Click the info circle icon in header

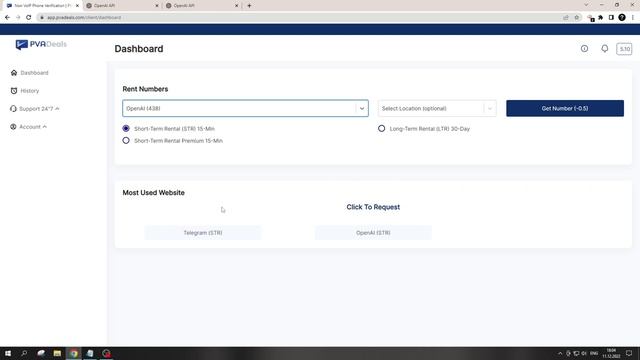tap(584, 49)
